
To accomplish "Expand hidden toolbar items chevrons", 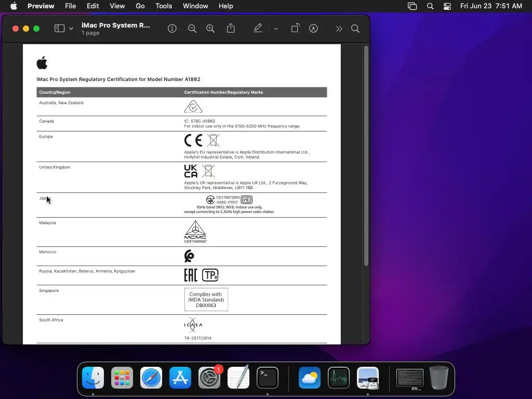I will coord(339,29).
